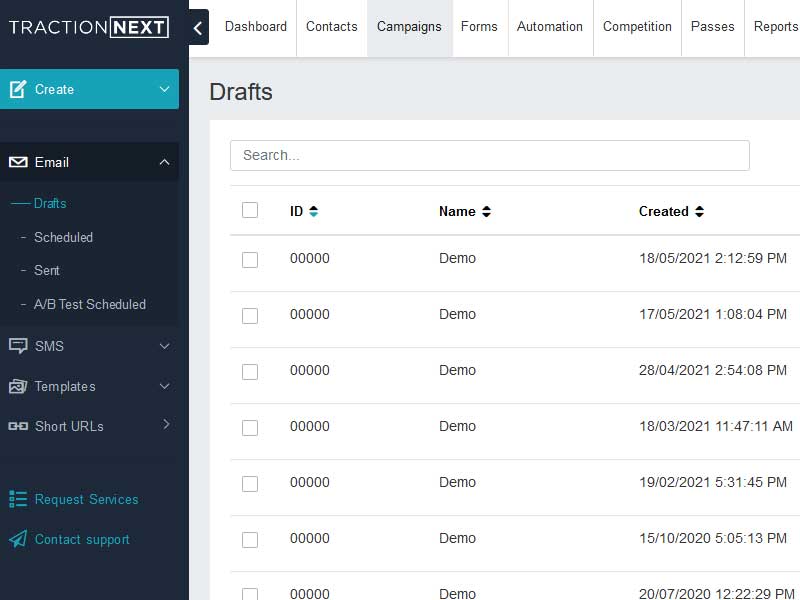The image size is (800, 600).
Task: Click the Email envelope icon
Action: click(18, 162)
